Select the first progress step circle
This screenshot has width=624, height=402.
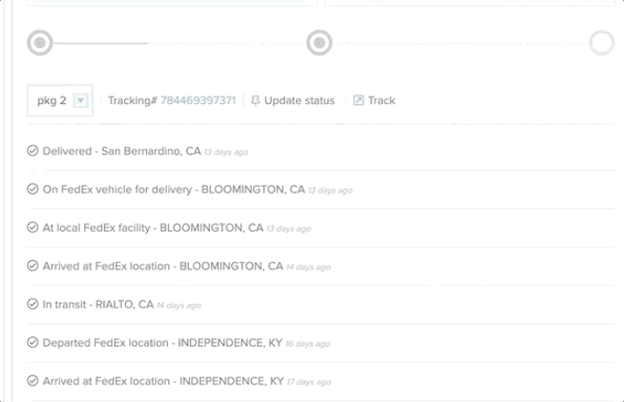40,43
